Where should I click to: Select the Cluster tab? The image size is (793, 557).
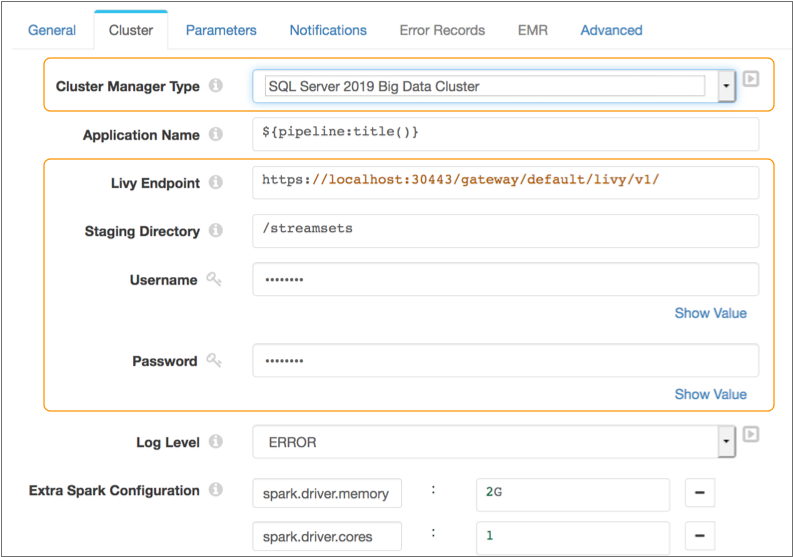[x=131, y=30]
